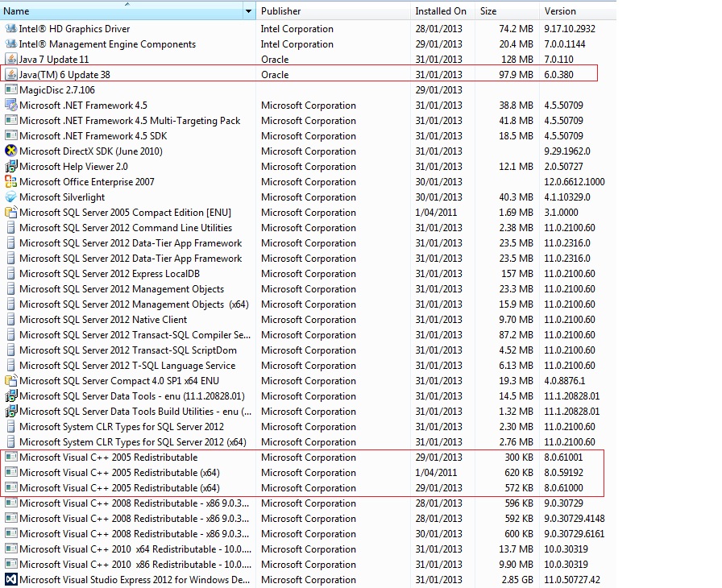Click the MagicDisc 2.7.106 icon
The image size is (722, 588).
(11, 89)
